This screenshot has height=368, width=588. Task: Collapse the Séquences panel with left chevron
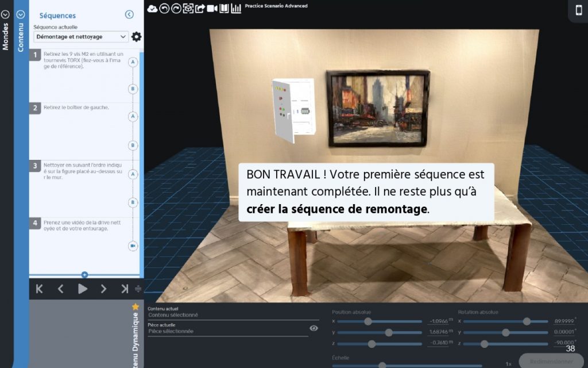(x=129, y=15)
